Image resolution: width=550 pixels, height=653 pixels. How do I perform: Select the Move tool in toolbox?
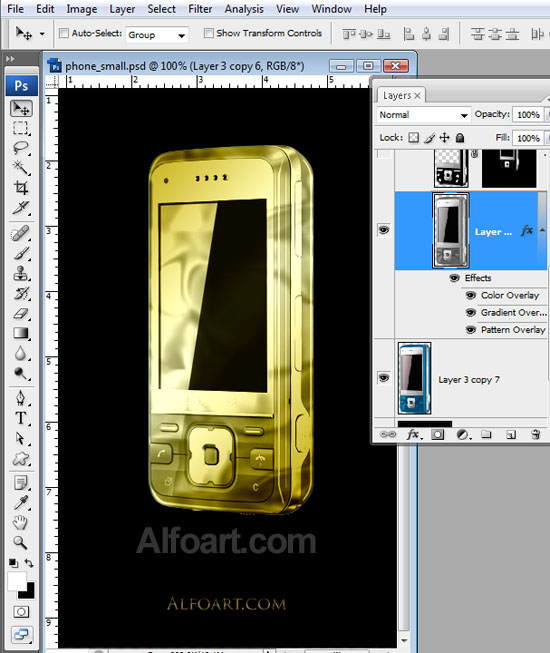tap(21, 108)
